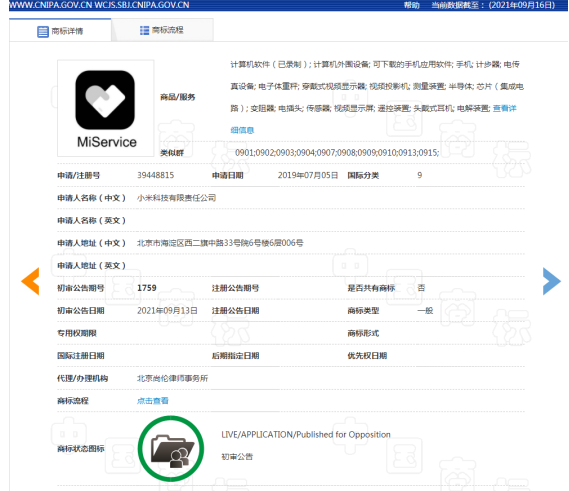569x491 pixels.
Task: Click the applicant name 小米科技有限责任公司
Action: point(176,198)
